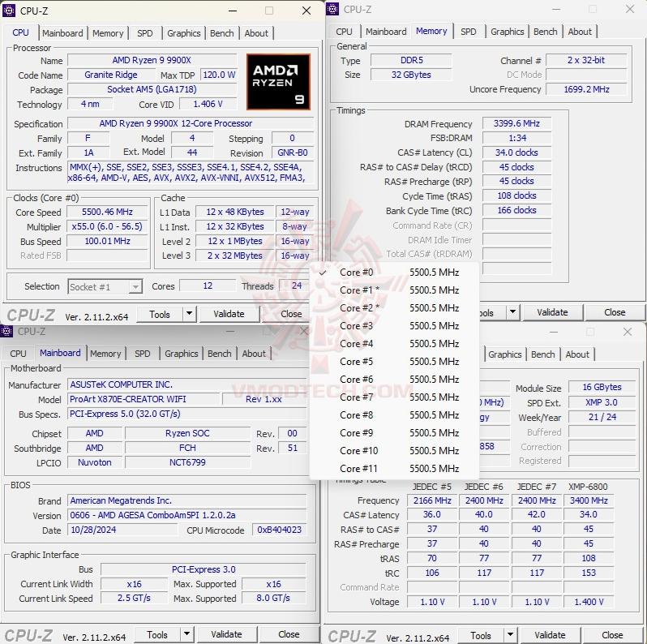Screen dimensions: 647x644
Task: Switch to Bench tab in the Memory window
Action: tap(545, 32)
